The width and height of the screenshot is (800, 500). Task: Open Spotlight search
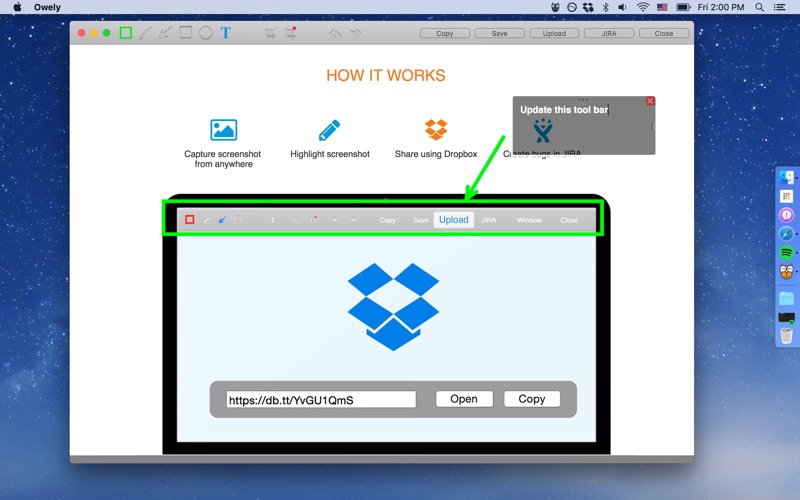pyautogui.click(x=760, y=7)
